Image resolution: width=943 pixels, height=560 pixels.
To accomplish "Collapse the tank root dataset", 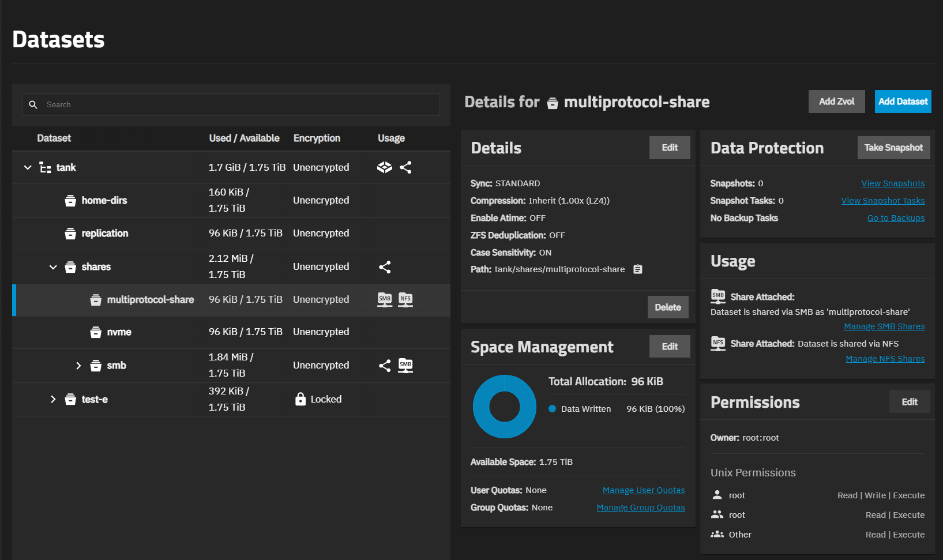I will tap(28, 168).
